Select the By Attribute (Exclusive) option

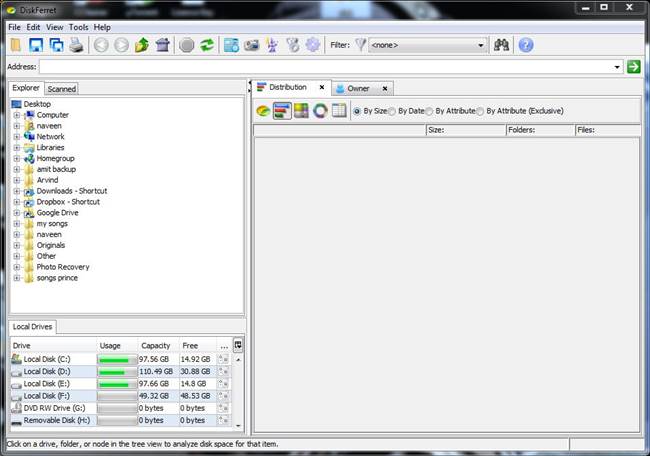(x=480, y=110)
